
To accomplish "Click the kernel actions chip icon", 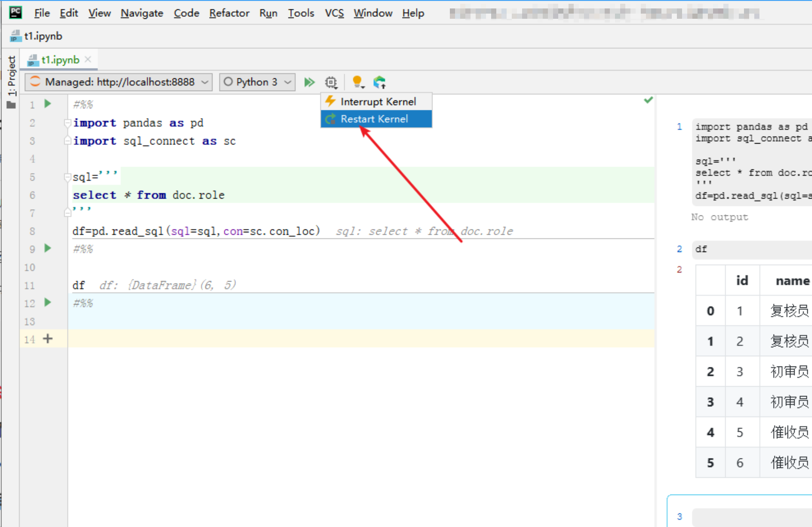I will pyautogui.click(x=331, y=83).
